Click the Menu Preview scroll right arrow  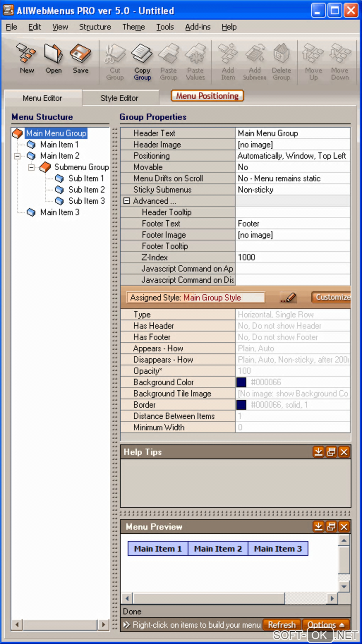click(332, 598)
